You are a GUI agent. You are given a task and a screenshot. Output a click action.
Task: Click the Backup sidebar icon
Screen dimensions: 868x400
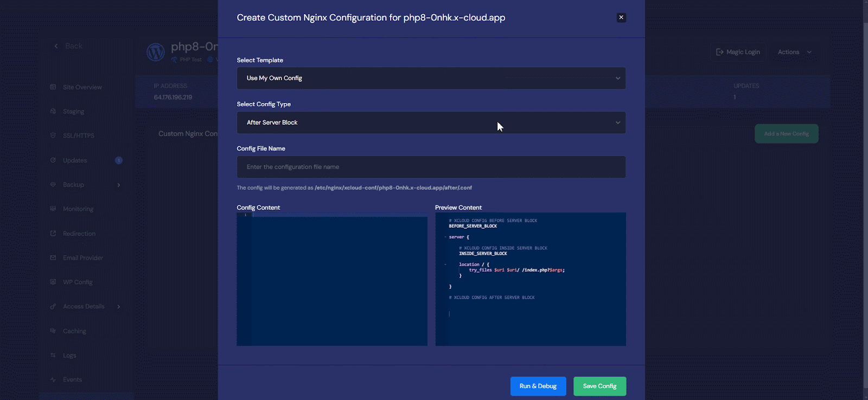point(53,184)
